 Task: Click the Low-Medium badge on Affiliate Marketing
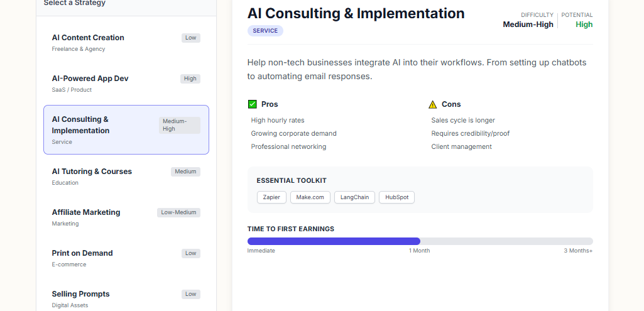coord(178,212)
